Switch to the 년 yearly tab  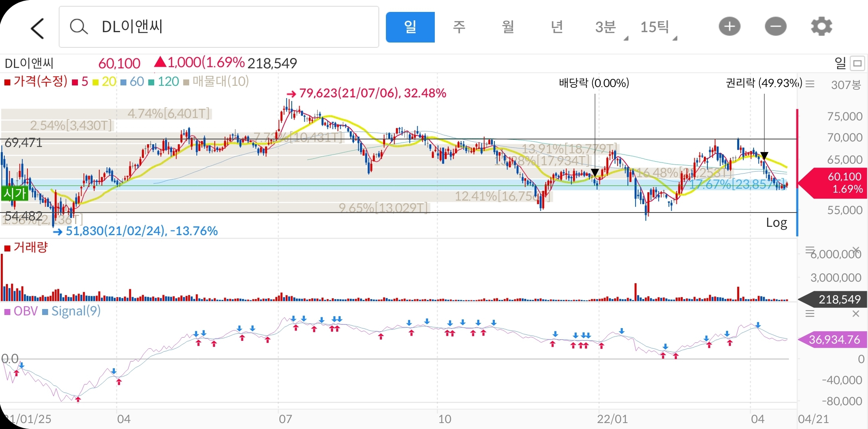click(x=557, y=27)
